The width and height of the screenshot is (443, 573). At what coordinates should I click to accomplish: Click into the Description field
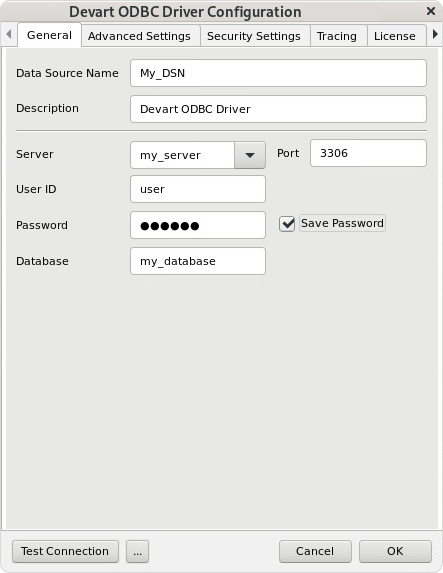[x=278, y=109]
